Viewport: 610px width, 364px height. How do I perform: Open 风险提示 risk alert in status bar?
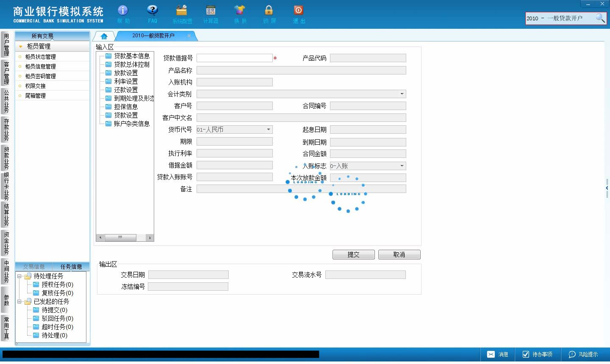[x=583, y=354]
